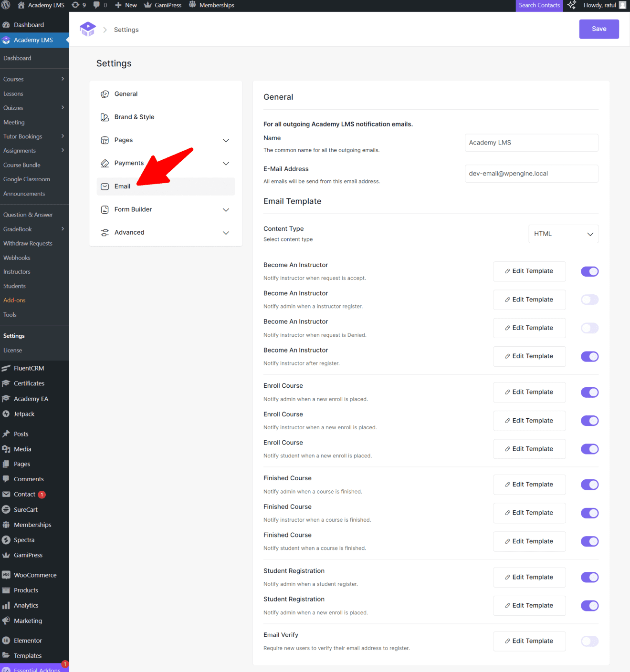Enable the Email Verify notification toggle
630x672 pixels.
coord(589,641)
